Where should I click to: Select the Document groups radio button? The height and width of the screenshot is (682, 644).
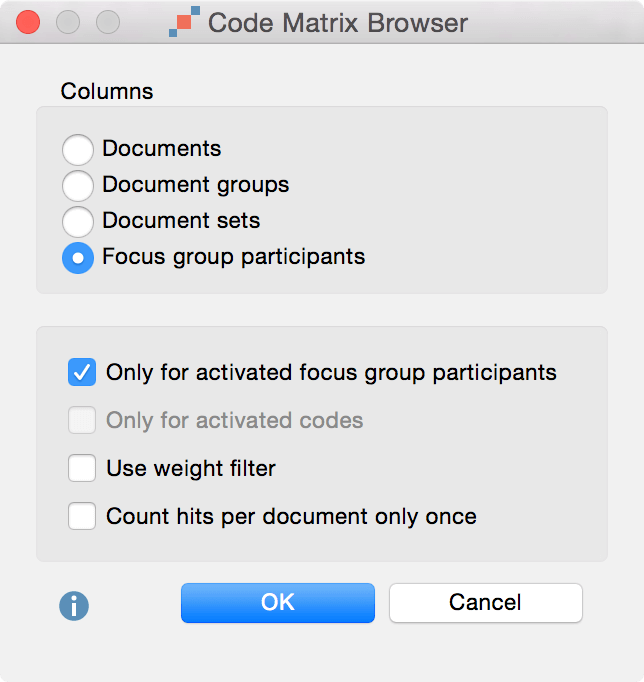point(78,186)
